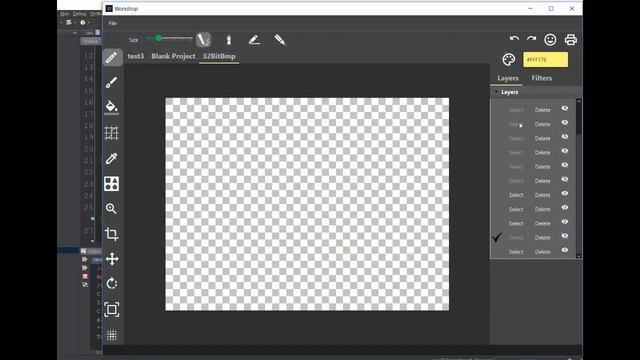Toggle visibility of the second layer row

(564, 123)
